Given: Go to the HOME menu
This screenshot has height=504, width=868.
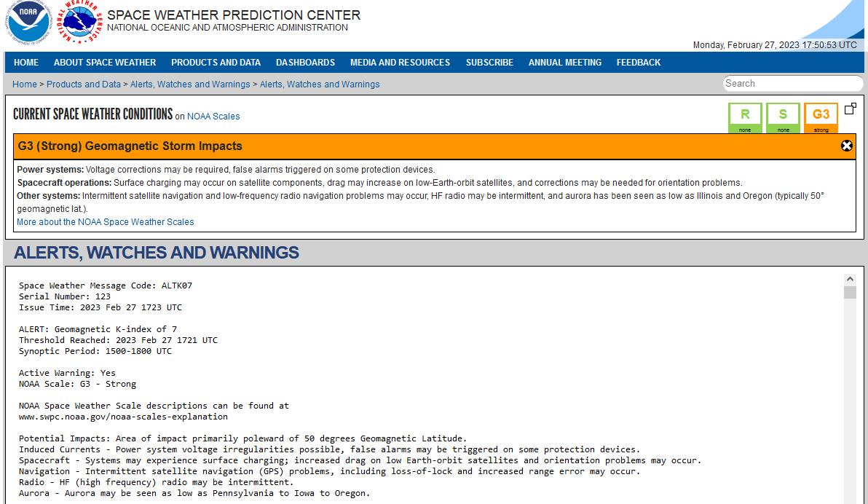Looking at the screenshot, I should click(26, 63).
